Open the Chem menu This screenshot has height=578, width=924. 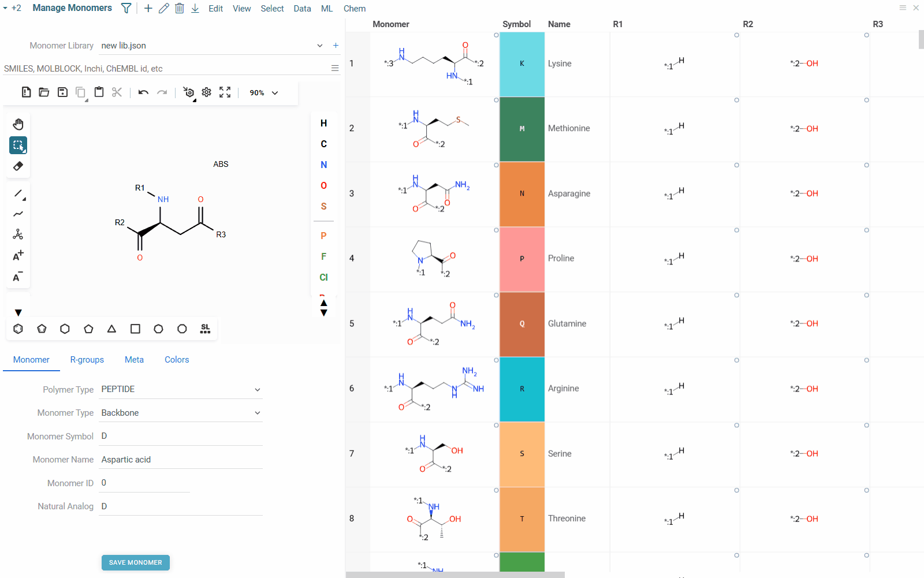pyautogui.click(x=355, y=8)
